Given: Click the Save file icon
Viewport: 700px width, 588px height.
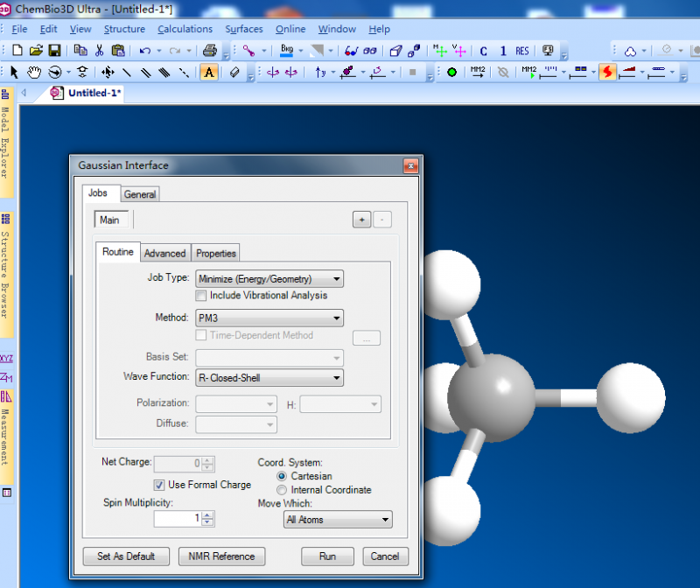Looking at the screenshot, I should click(54, 51).
